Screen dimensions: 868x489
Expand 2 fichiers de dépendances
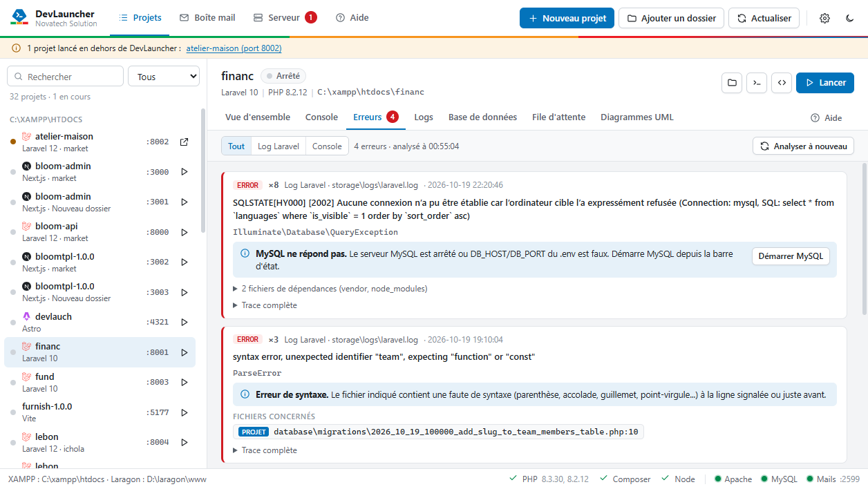(x=330, y=289)
